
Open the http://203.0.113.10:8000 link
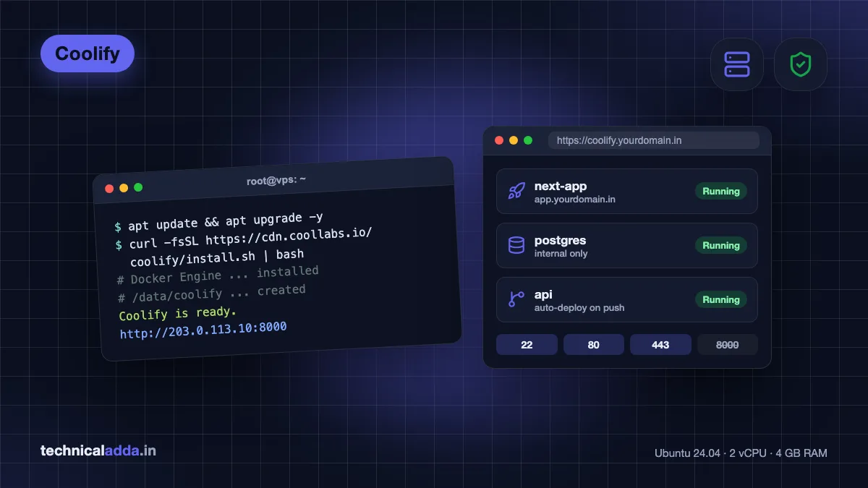[x=203, y=330]
